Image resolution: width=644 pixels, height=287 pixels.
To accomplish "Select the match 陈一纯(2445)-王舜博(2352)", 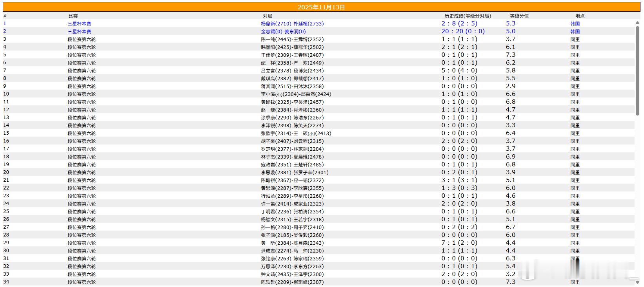I will click(x=293, y=39).
